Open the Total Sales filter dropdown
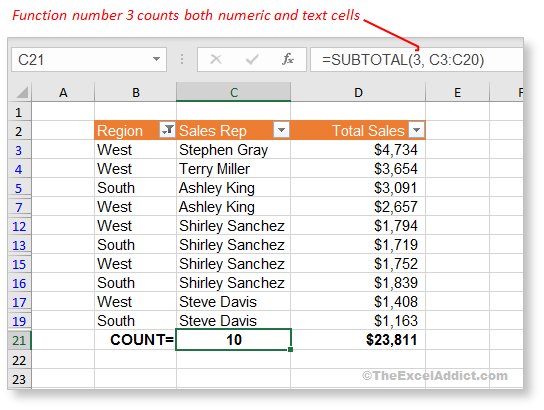Screen dimensions: 544x410 417,130
